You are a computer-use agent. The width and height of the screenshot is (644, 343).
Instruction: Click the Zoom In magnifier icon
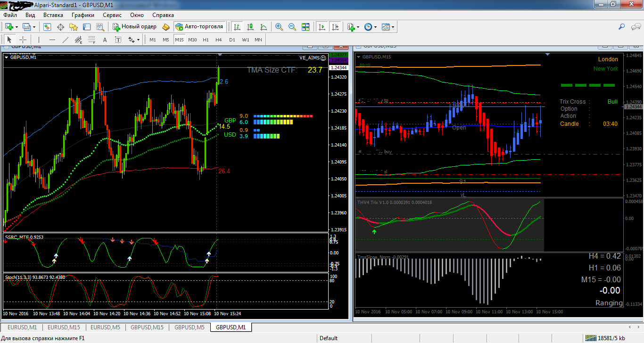[279, 27]
